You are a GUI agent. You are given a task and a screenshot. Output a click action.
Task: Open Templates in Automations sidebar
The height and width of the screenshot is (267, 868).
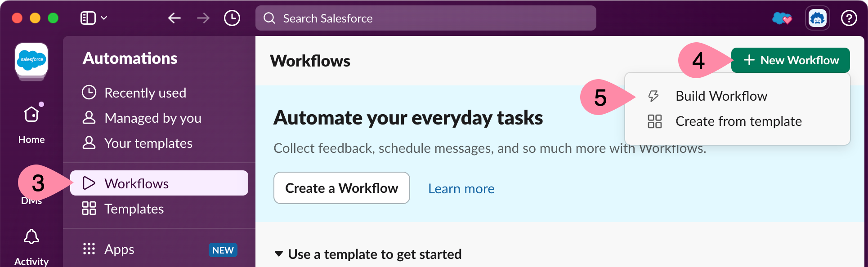tap(134, 209)
